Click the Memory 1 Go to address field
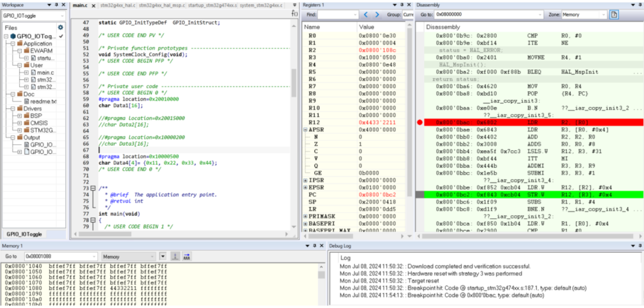The width and height of the screenshot is (644, 308). [x=61, y=256]
